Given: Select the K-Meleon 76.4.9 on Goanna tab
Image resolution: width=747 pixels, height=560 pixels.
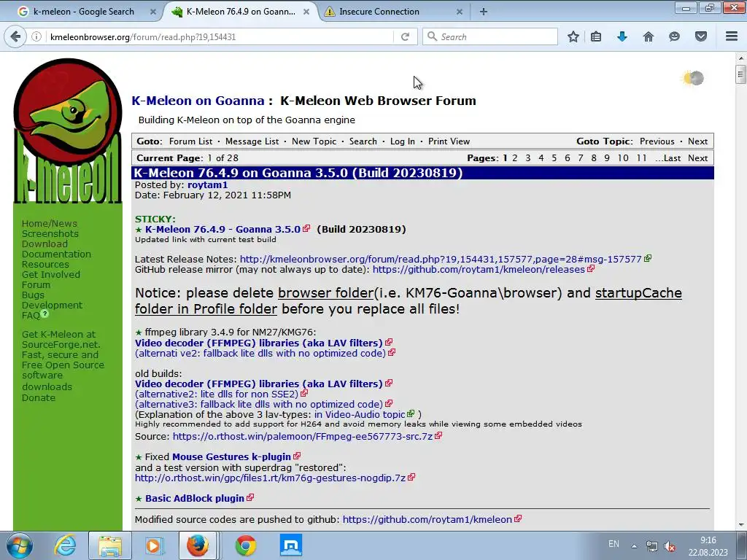Looking at the screenshot, I should 241,12.
